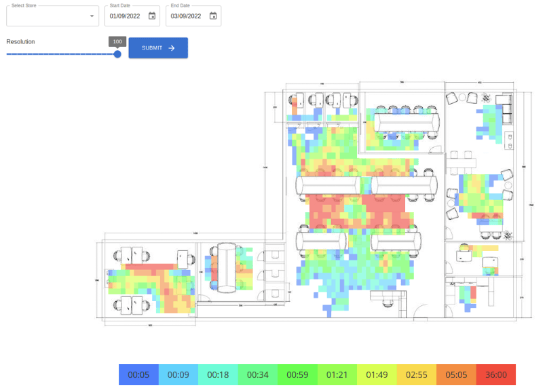Open the Select Store dropdown
The height and width of the screenshot is (392, 547).
(x=53, y=16)
